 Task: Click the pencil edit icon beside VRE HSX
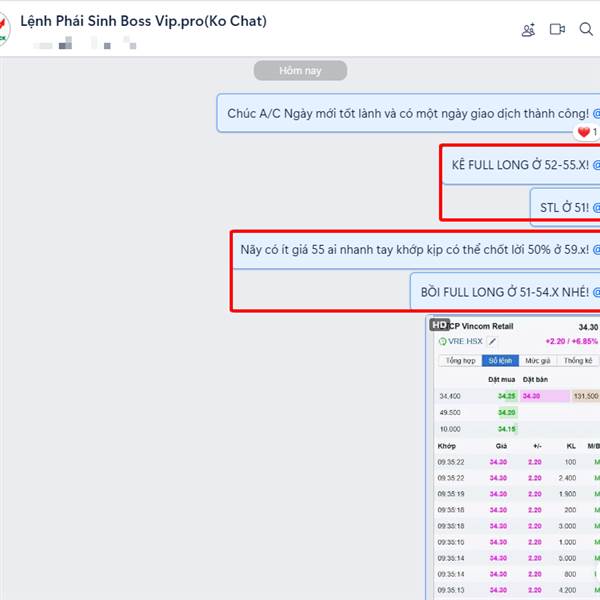tap(493, 341)
